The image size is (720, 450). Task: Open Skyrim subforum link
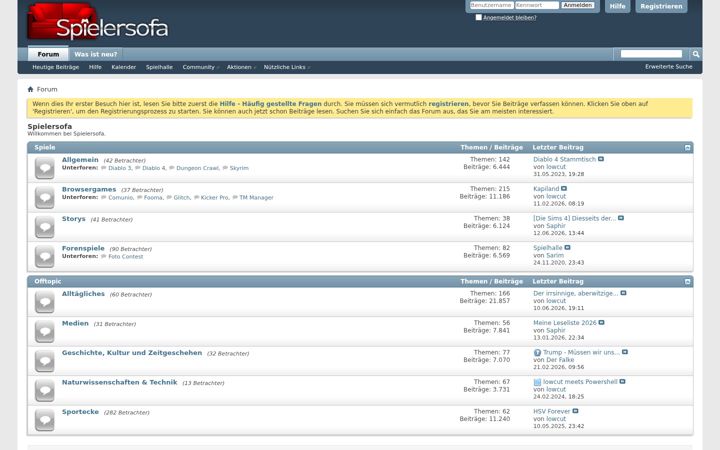tap(239, 168)
